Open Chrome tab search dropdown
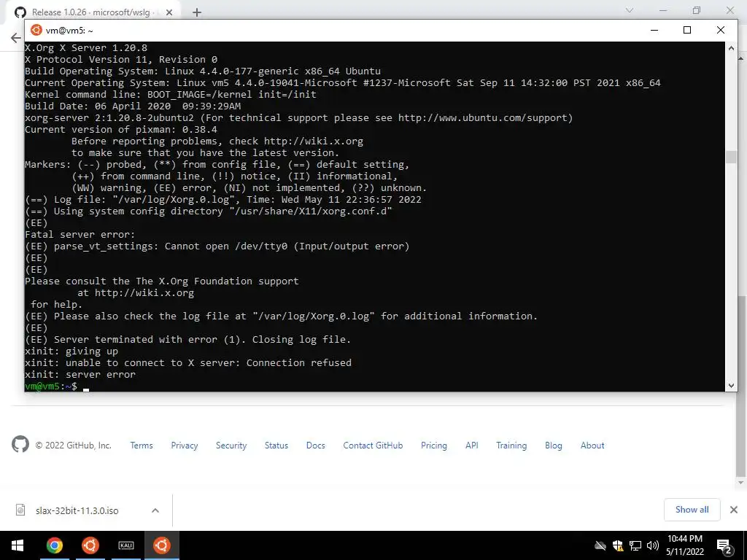The height and width of the screenshot is (560, 747). point(630,10)
